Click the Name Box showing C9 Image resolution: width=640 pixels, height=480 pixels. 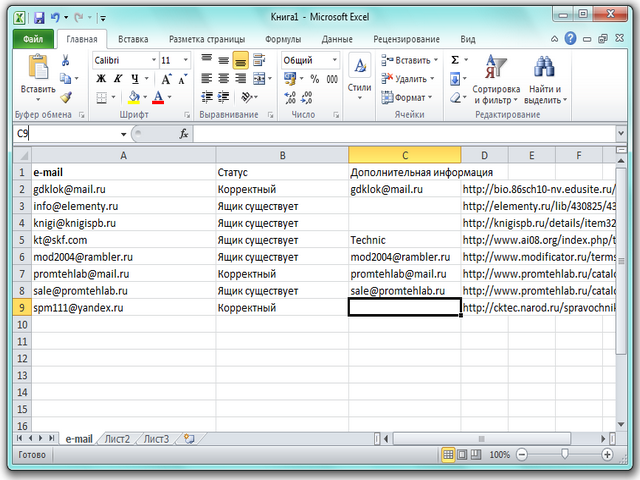click(x=67, y=133)
